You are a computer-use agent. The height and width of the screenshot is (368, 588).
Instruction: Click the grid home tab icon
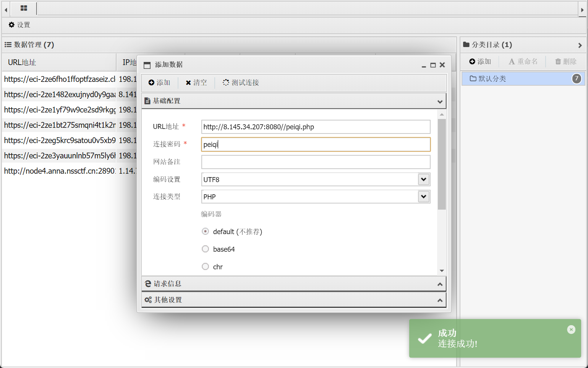[24, 8]
